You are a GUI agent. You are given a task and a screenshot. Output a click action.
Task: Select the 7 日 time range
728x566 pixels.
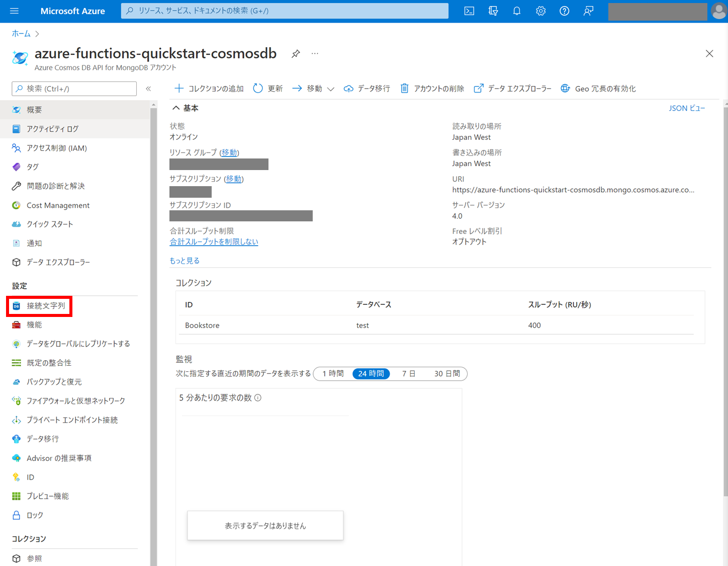(409, 374)
